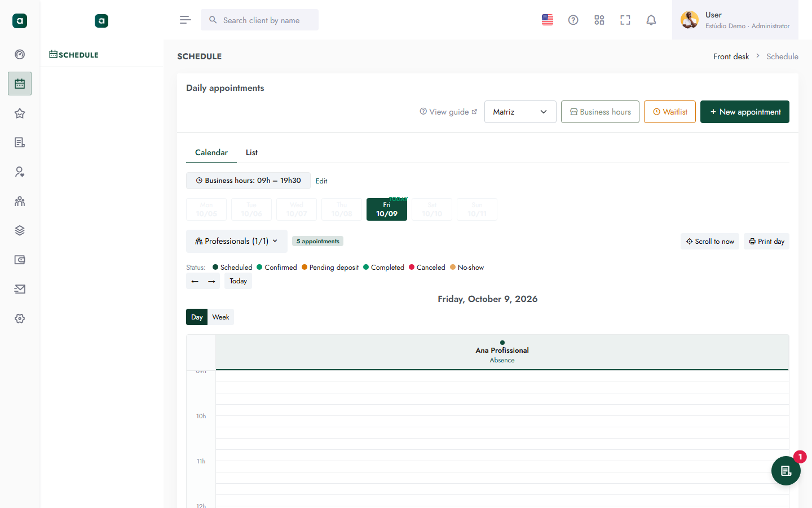Go to previous day with left arrow
Screen dimensions: 812x508
click(x=195, y=281)
